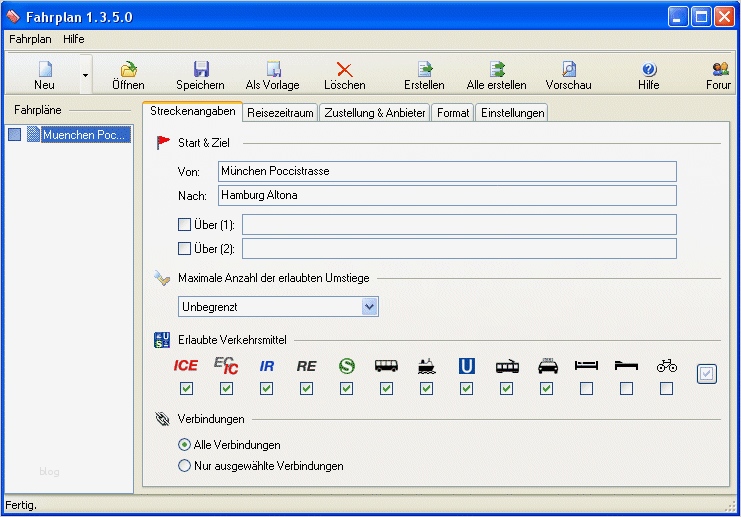
Task: Click the bicycle icon
Action: [666, 366]
